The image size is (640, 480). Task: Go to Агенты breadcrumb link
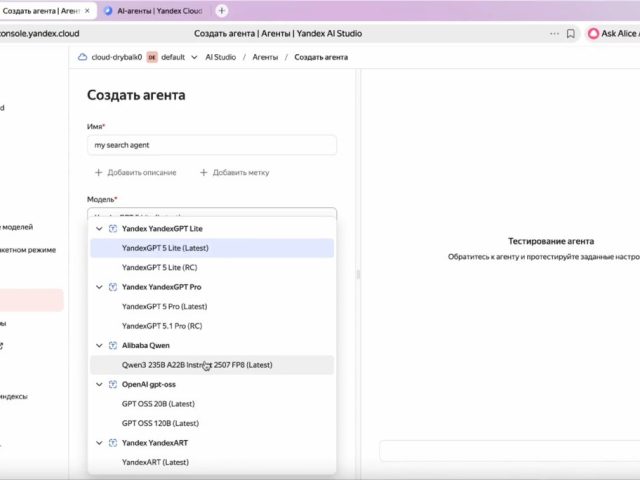pyautogui.click(x=265, y=57)
